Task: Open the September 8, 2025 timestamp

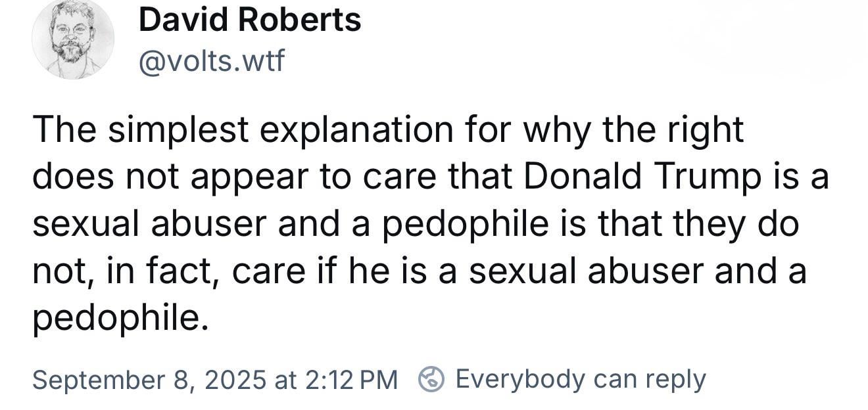Action: (x=214, y=380)
